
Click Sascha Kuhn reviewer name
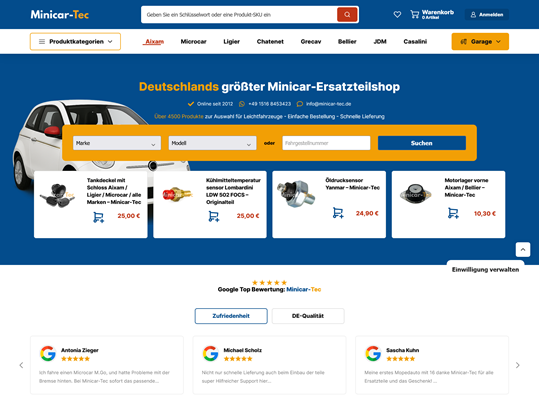point(403,350)
